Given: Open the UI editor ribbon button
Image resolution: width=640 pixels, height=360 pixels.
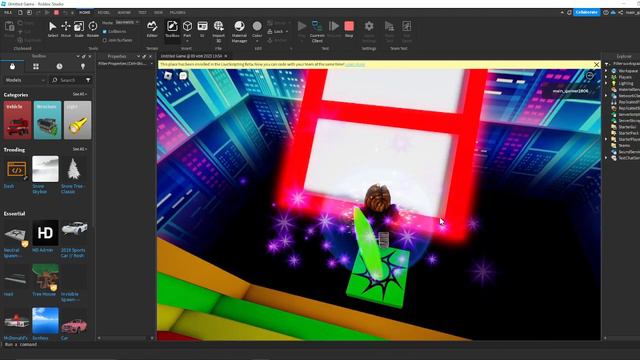Looking at the screenshot, I should 202,29.
